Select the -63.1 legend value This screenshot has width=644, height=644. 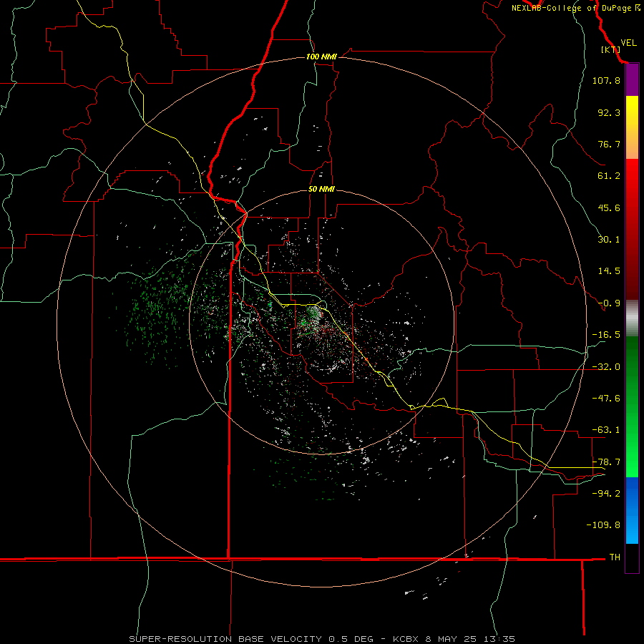pos(606,430)
